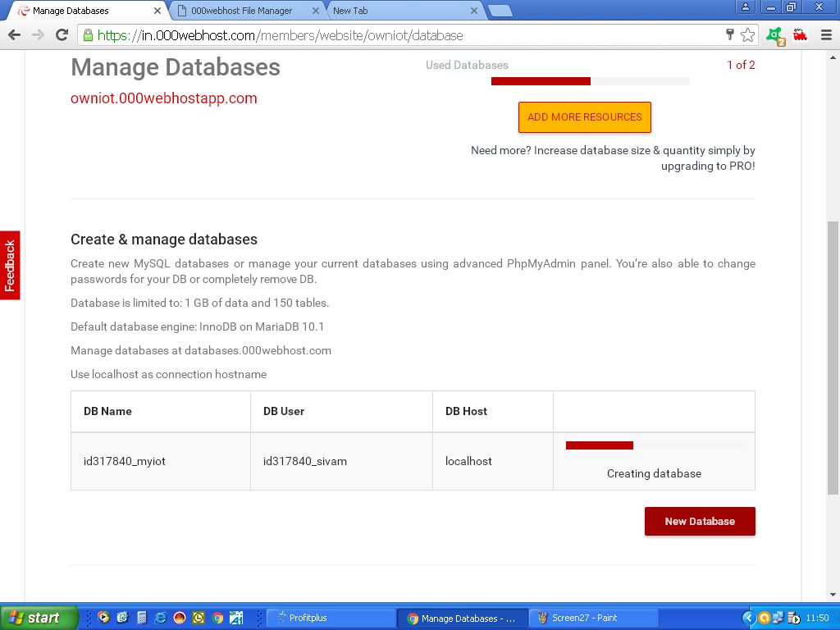Open the red Feedback side tab
This screenshot has width=840, height=630.
pyautogui.click(x=10, y=266)
